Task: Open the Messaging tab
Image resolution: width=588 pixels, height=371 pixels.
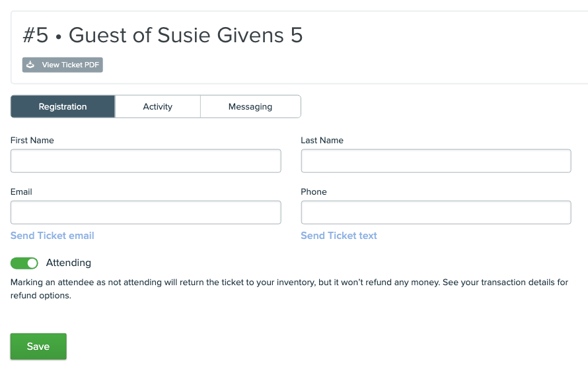Action: pyautogui.click(x=250, y=106)
